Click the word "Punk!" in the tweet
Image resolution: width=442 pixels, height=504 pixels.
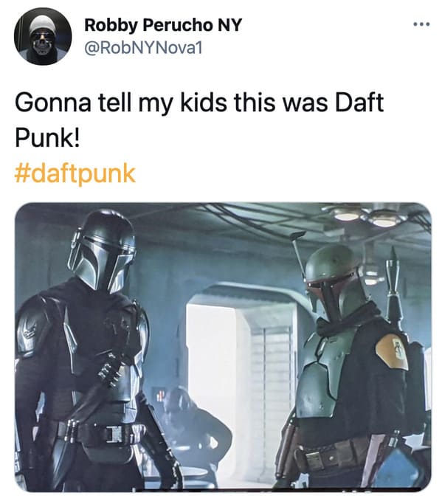(47, 138)
